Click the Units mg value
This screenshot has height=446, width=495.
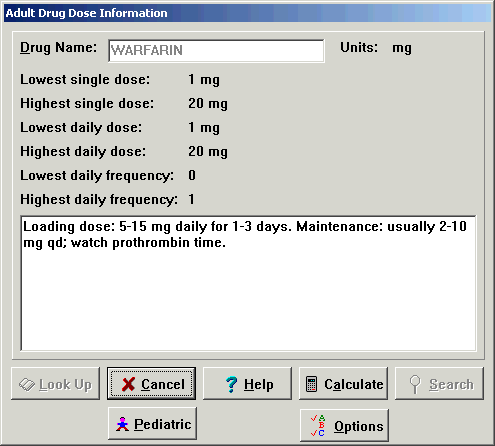[402, 49]
